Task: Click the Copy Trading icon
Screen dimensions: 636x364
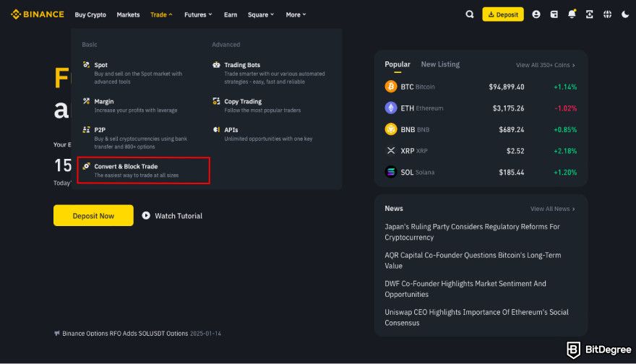Action: (216, 101)
